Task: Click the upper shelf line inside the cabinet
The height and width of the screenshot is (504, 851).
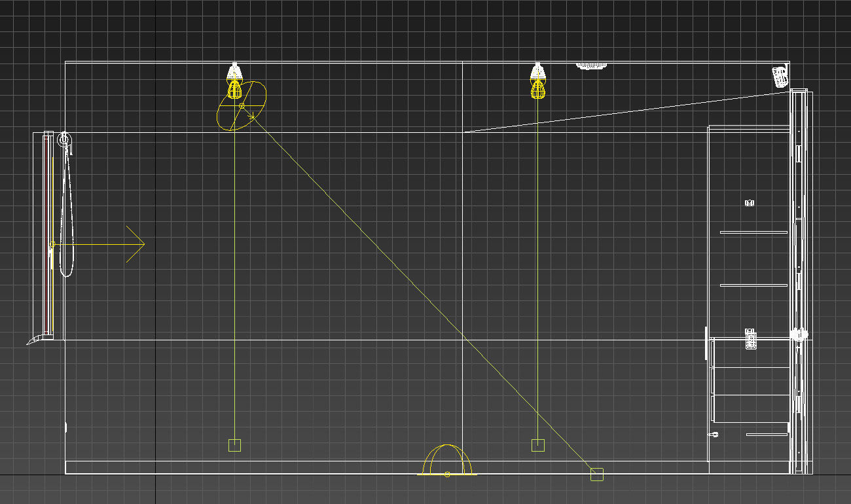Action: click(x=753, y=232)
